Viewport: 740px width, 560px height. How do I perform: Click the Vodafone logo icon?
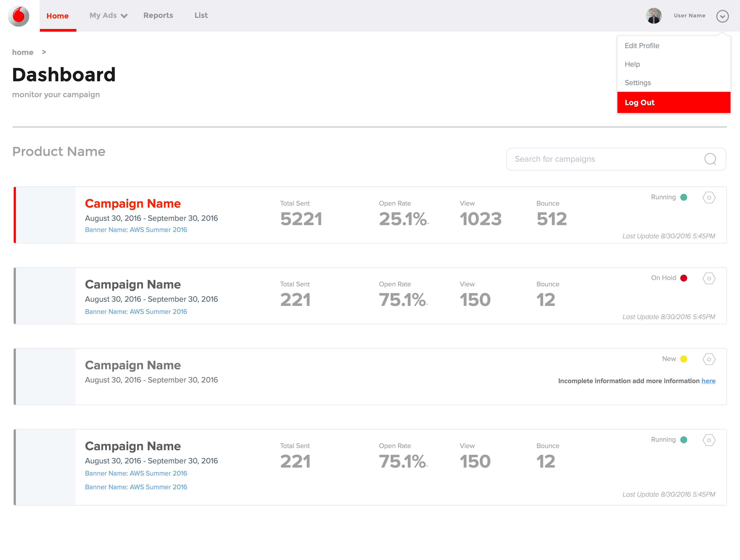point(19,16)
